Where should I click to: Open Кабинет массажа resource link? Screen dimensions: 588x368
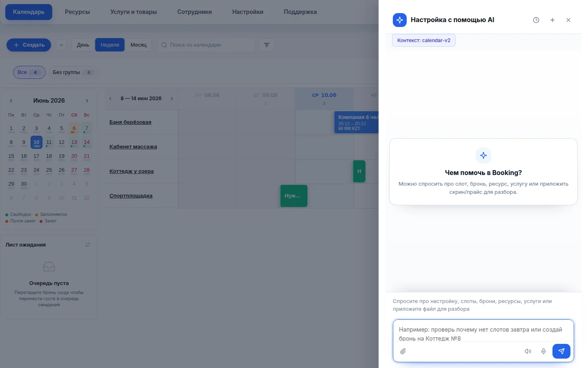coord(133,147)
